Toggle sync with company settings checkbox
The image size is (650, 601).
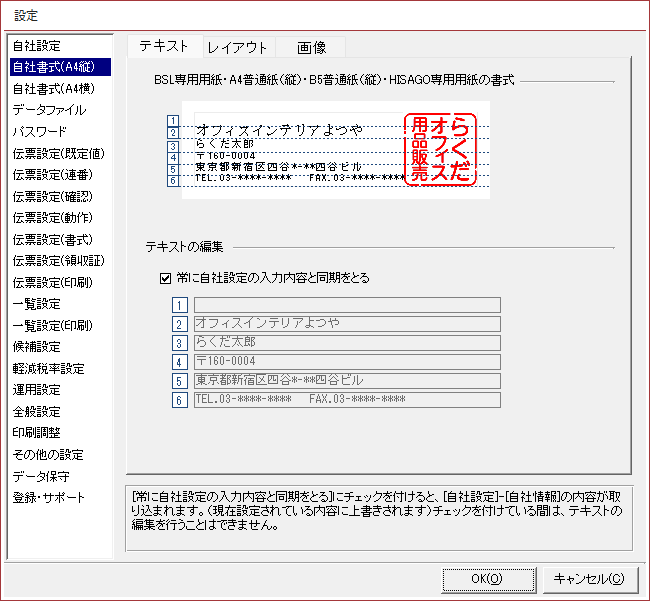tap(166, 278)
